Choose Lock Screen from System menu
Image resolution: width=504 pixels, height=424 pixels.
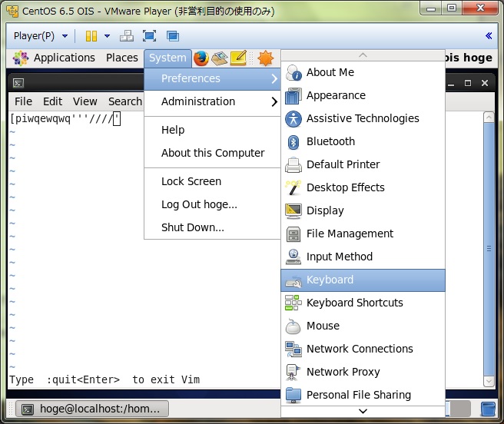[213, 181]
